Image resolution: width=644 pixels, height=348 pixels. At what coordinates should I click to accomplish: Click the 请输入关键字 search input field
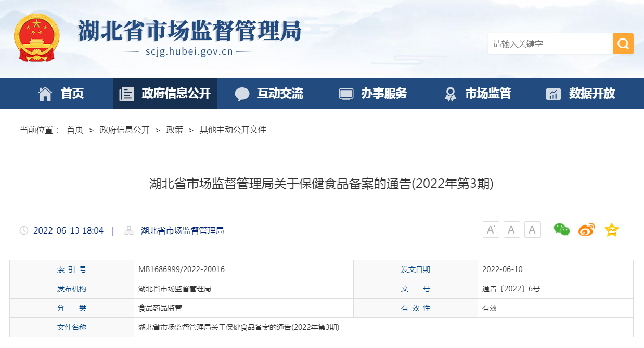[x=546, y=43]
